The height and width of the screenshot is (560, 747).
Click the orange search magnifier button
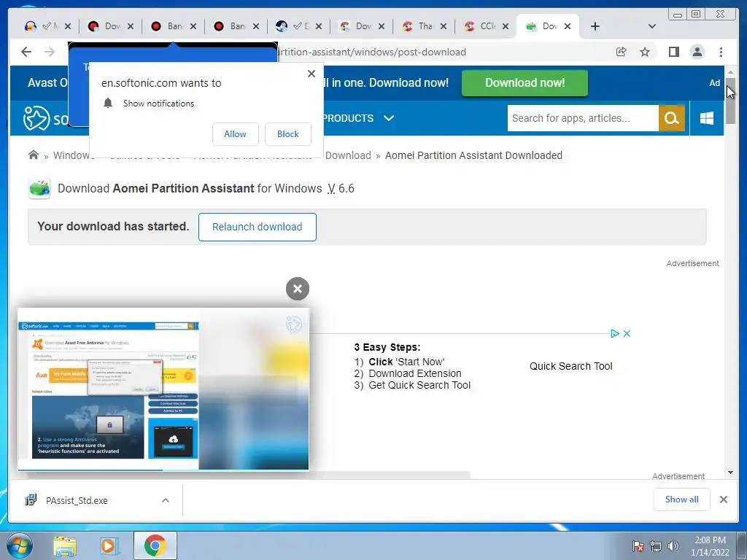(672, 118)
